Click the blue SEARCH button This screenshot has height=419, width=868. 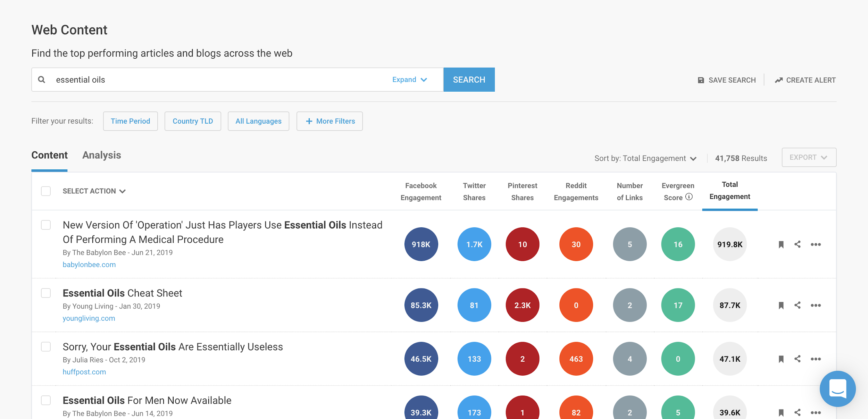click(469, 79)
